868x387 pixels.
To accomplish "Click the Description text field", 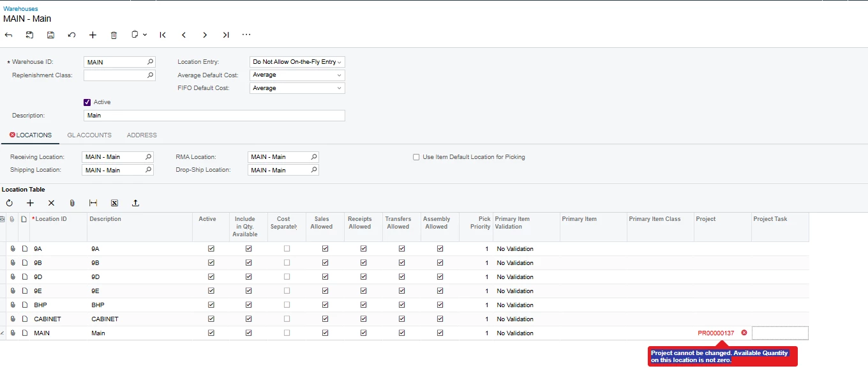I will (x=214, y=116).
